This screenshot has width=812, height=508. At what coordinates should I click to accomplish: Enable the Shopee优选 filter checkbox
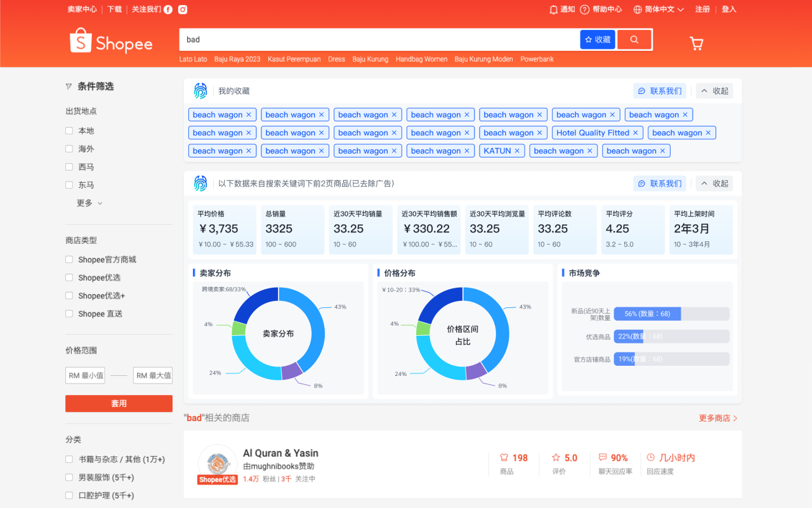coord(69,277)
